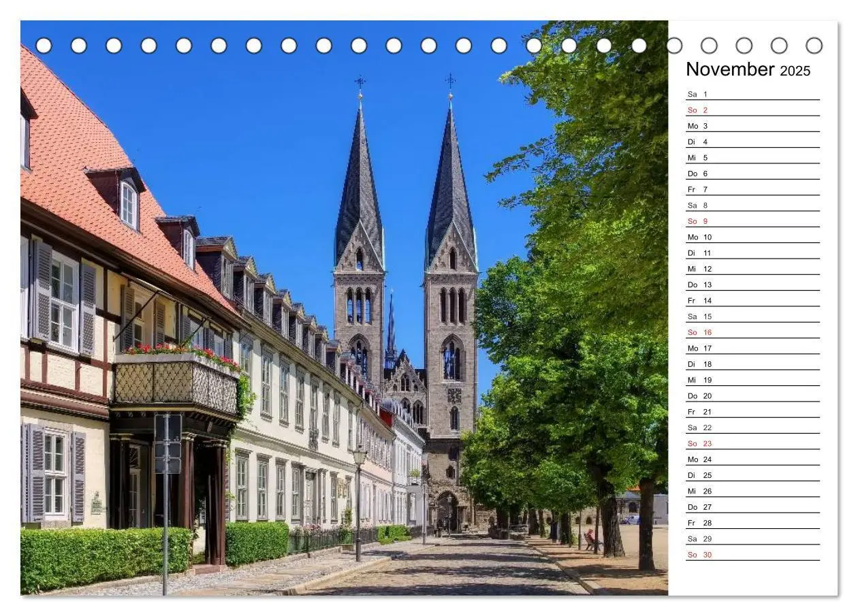The height and width of the screenshot is (616, 858).
Task: Select the red Sunday row "So 2"
Action: (752, 110)
